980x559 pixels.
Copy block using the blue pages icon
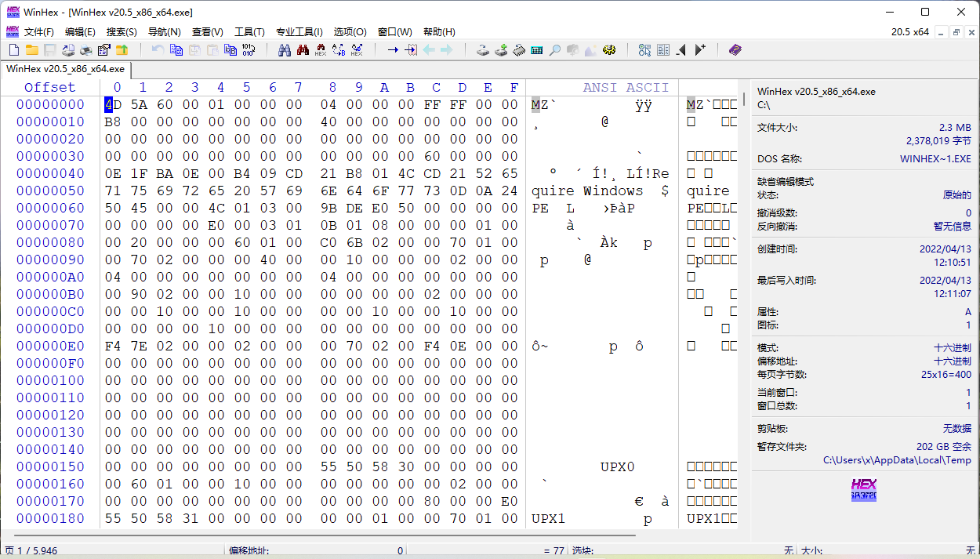tap(176, 50)
